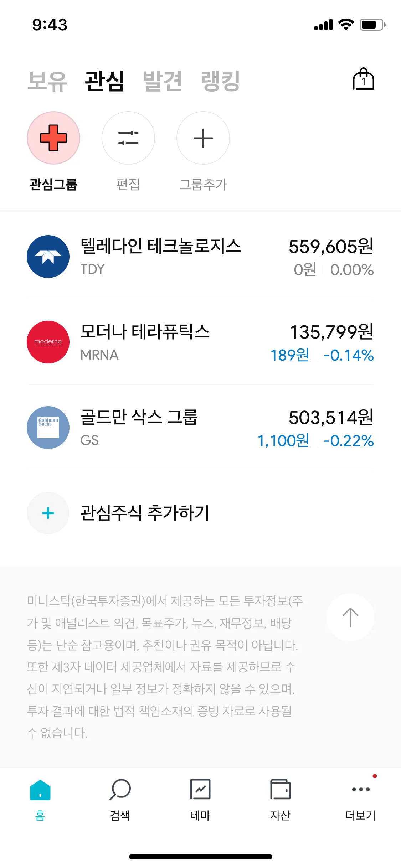Tap the 그룹추가 plus circle icon
This screenshot has height=868, width=401.
coord(203,138)
